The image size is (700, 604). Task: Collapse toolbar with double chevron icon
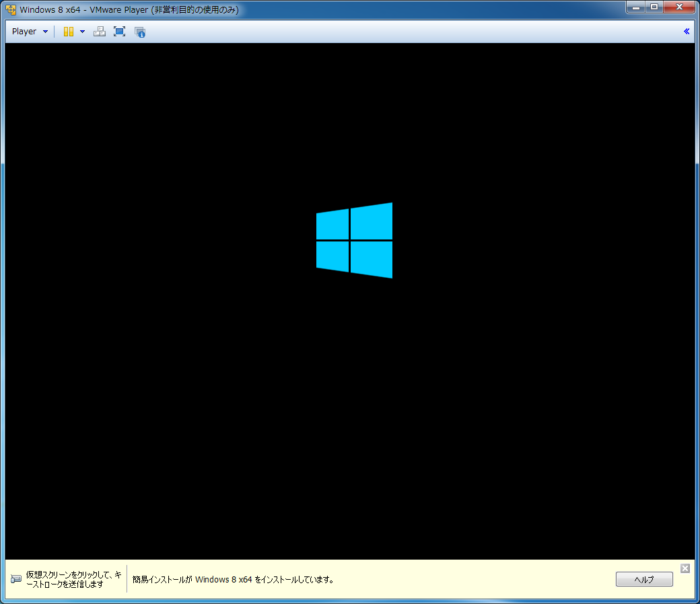pyautogui.click(x=686, y=31)
